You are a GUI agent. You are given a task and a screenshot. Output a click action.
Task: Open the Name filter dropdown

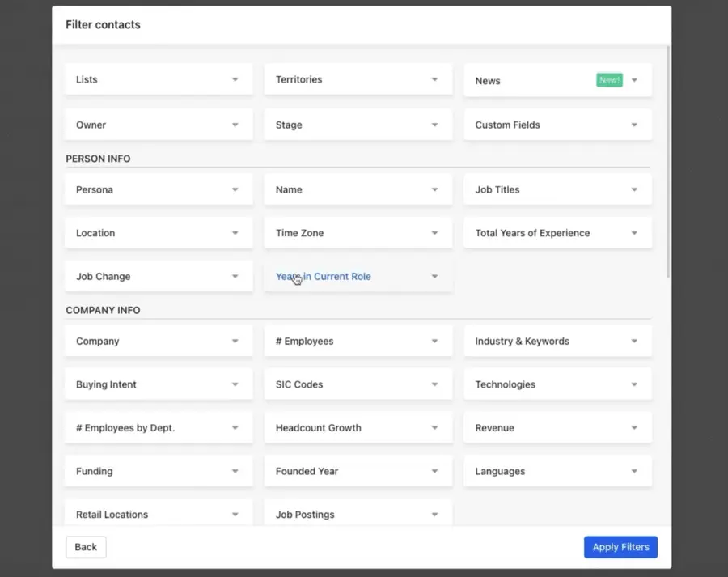click(x=358, y=189)
